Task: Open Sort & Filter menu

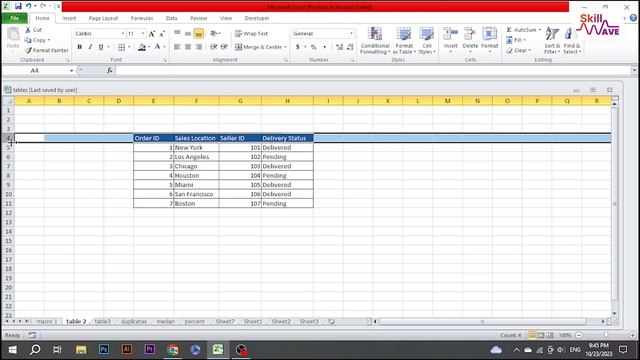Action: (552, 40)
